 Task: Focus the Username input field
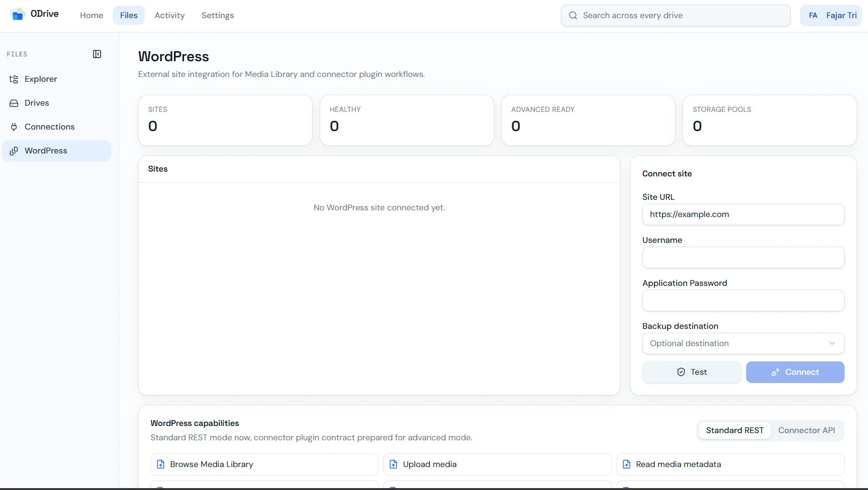click(743, 257)
